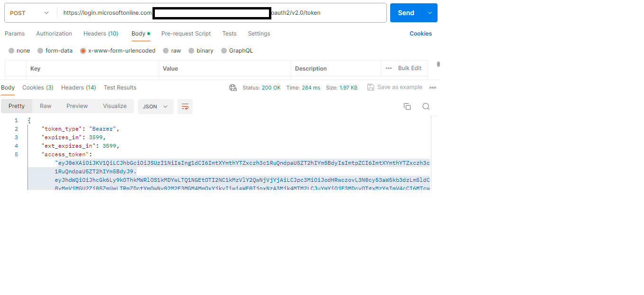Viewport: 644px width, 295px height.
Task: Open more actions beside Save as example
Action: coord(431,87)
